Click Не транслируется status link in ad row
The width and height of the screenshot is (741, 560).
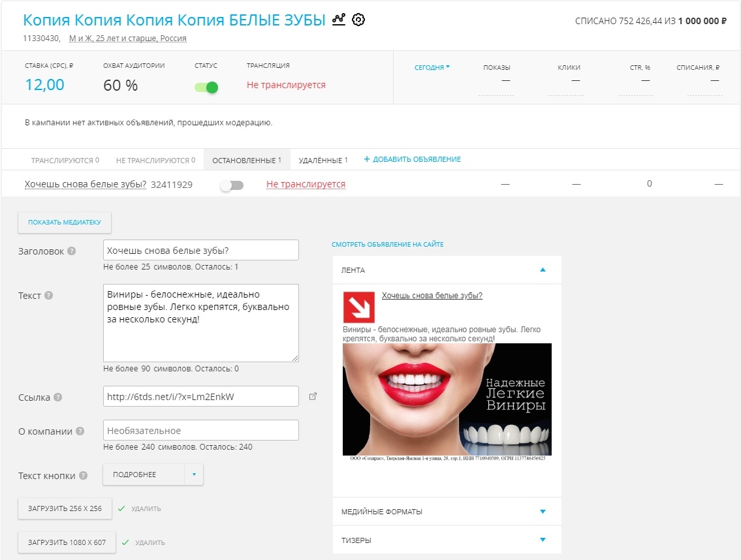click(x=306, y=184)
